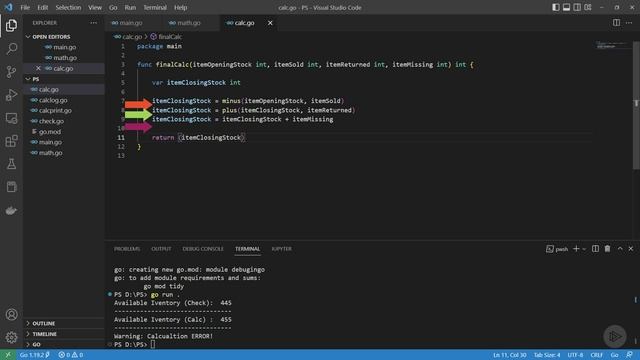Viewport: 640px width, 360px height.
Task: Open the Docker whale icon
Action: coord(11,211)
